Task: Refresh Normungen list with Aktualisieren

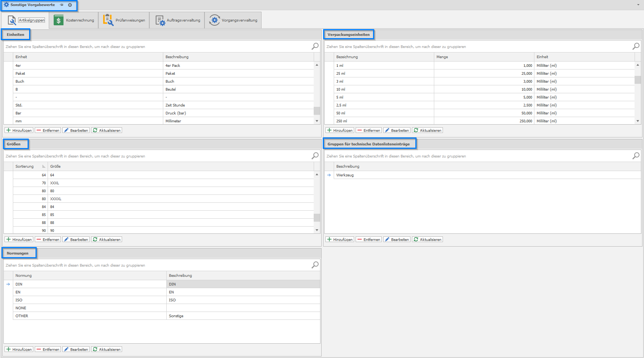Action: [107, 349]
